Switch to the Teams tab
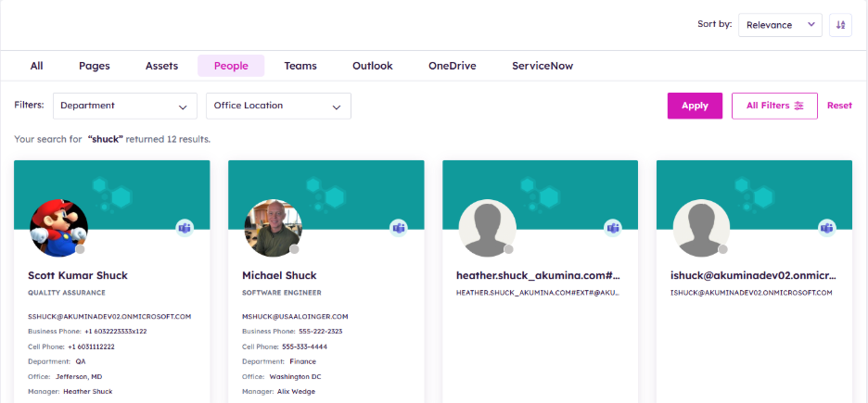 (300, 66)
